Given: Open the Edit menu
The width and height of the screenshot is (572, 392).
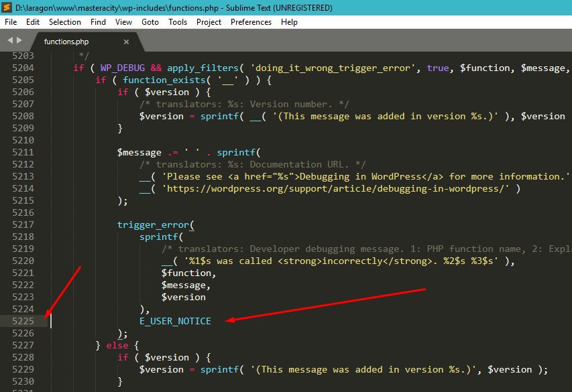Looking at the screenshot, I should tap(33, 22).
